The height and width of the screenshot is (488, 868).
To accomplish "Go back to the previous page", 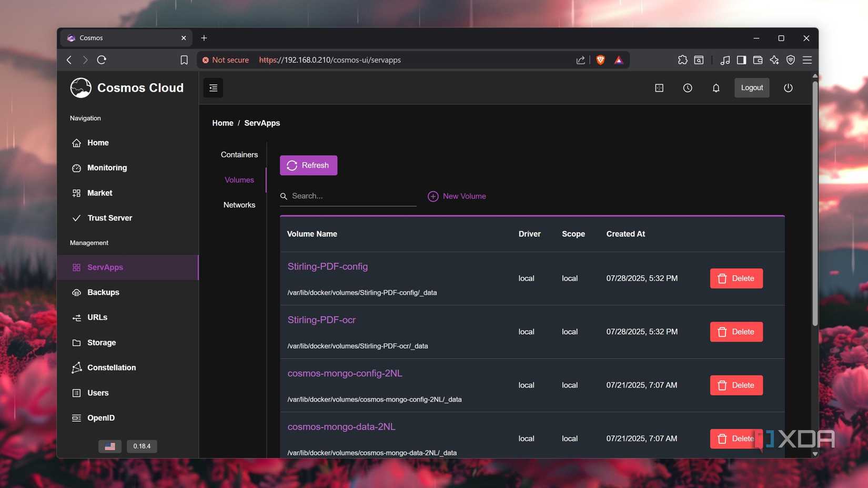I will click(x=69, y=60).
